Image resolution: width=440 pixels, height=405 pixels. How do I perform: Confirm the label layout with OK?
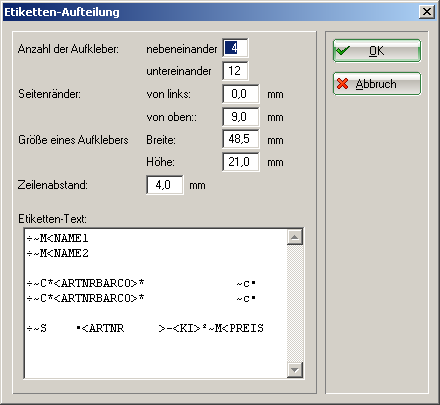(x=377, y=51)
